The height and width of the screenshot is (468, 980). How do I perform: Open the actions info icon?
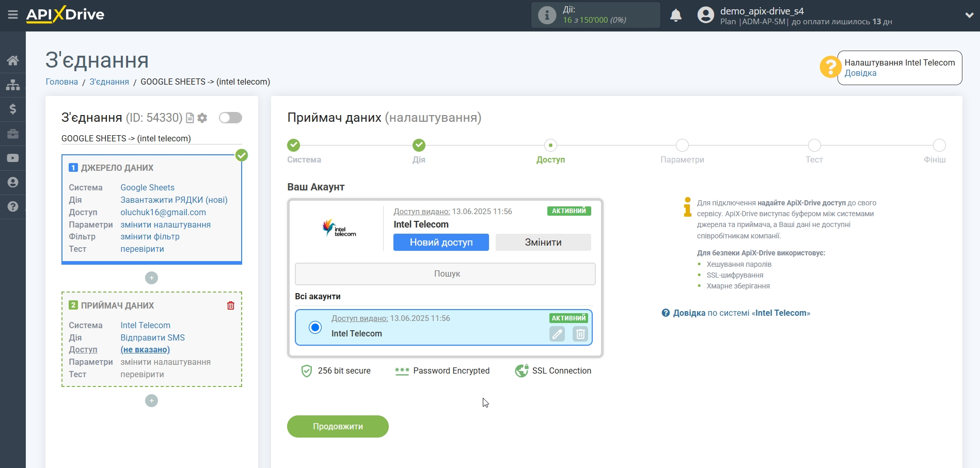(x=547, y=15)
